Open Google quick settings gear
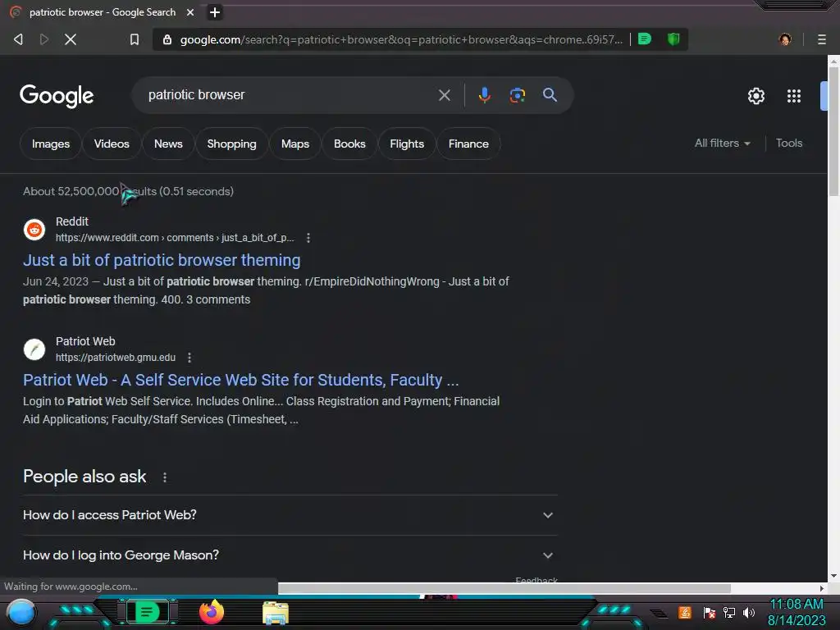 [x=756, y=96]
